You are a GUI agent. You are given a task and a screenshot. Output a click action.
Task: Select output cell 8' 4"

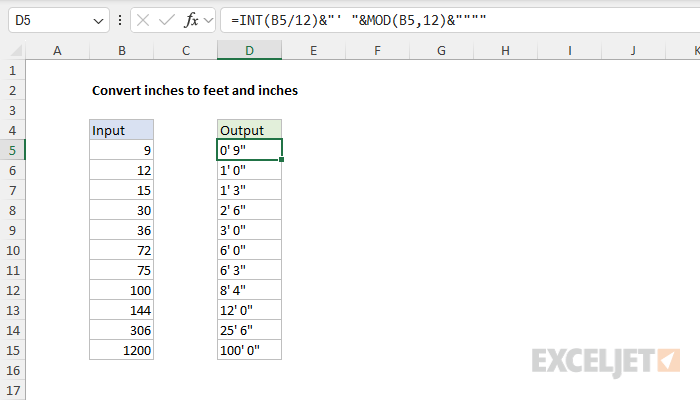249,290
